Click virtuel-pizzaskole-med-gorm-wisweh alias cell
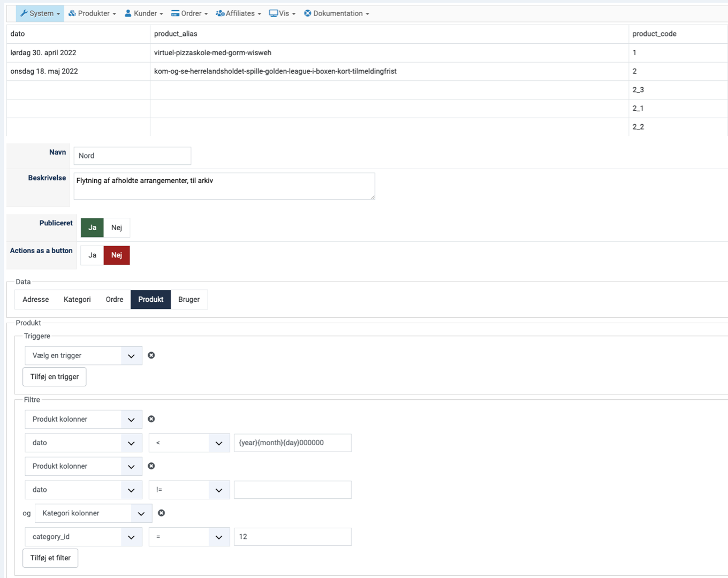The width and height of the screenshot is (728, 578). pos(389,52)
